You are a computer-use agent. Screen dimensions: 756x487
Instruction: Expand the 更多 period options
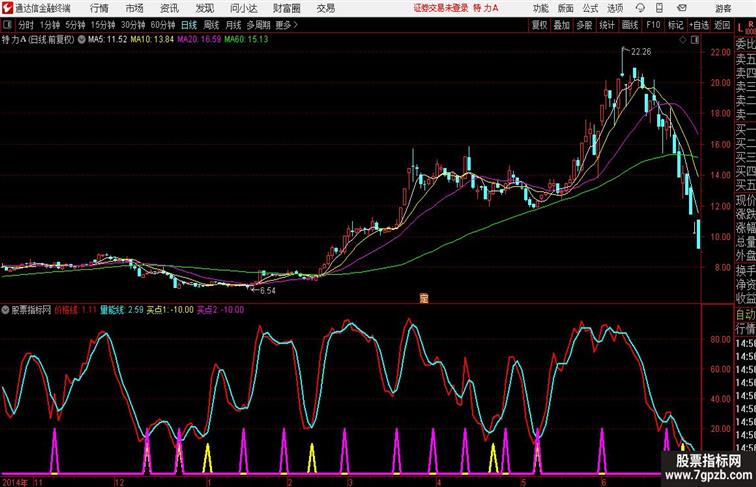tap(286, 25)
